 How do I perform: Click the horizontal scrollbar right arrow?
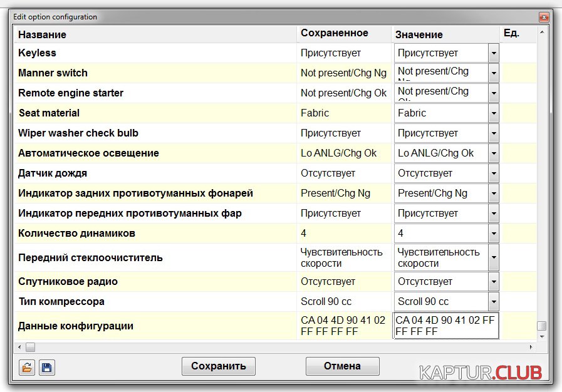[532, 347]
